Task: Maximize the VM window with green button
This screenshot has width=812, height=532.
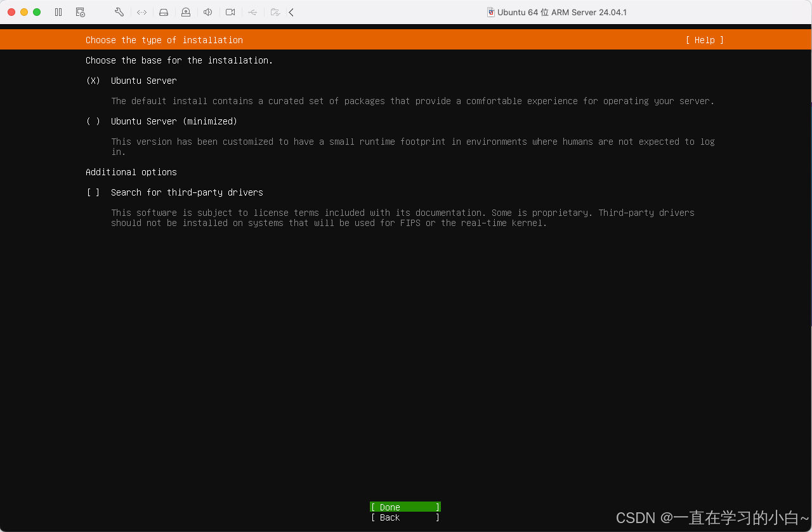Action: pos(37,12)
